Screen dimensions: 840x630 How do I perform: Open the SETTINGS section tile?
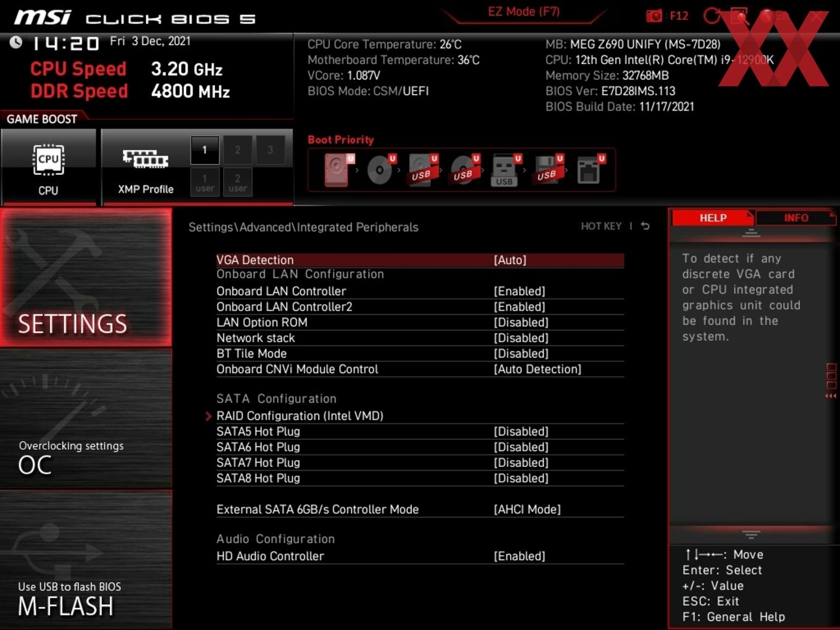coord(86,277)
